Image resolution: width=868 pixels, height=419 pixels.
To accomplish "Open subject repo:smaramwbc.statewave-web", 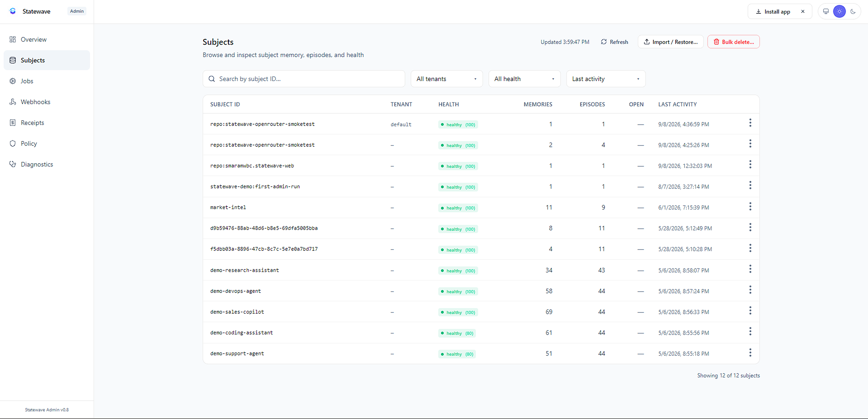I will point(252,166).
